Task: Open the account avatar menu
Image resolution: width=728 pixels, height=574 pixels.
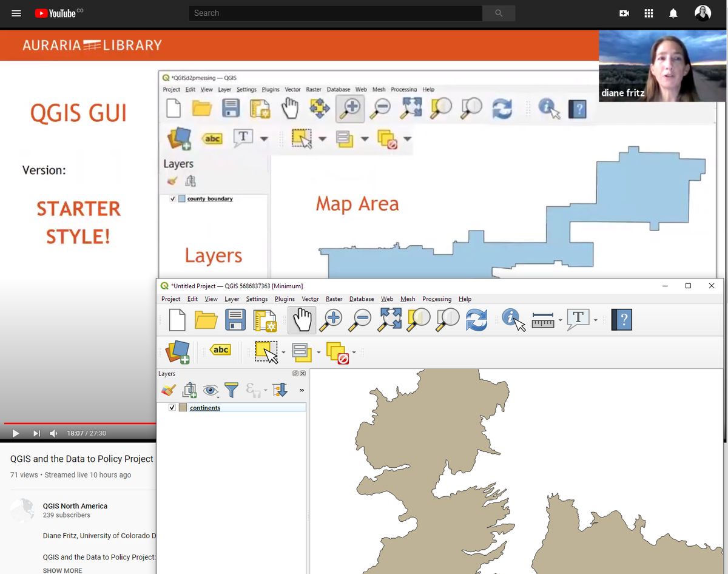Action: click(x=703, y=13)
